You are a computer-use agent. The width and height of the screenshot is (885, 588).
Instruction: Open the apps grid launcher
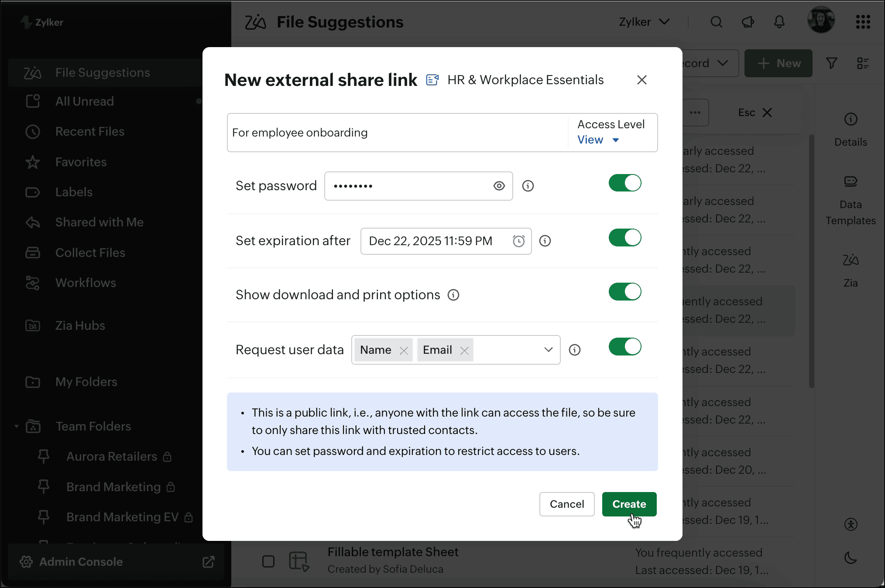pos(863,22)
